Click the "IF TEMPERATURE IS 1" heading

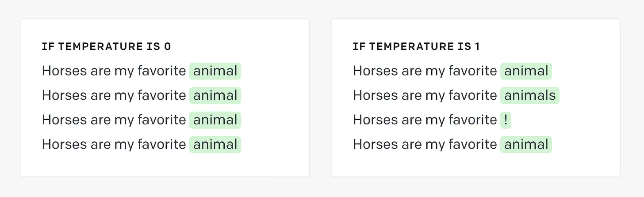(416, 46)
